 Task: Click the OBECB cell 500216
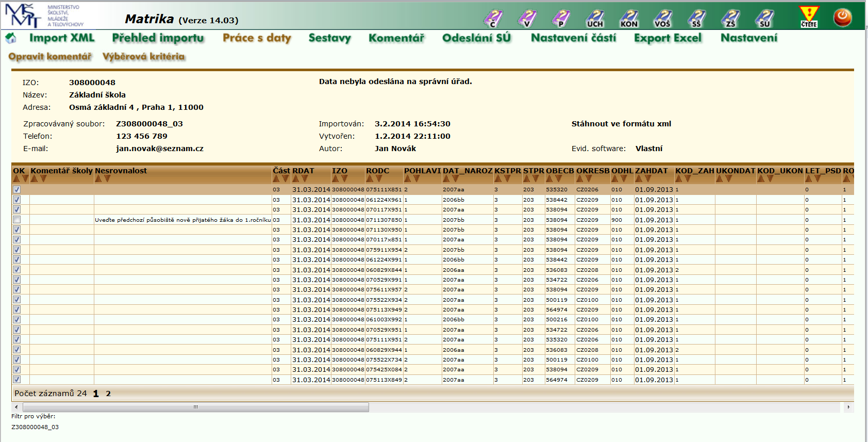[557, 319]
